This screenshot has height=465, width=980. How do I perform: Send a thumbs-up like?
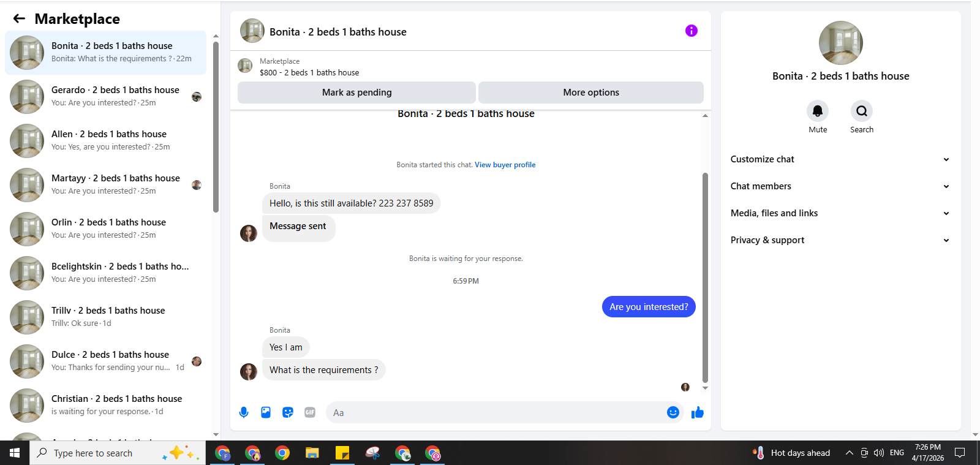(x=697, y=412)
